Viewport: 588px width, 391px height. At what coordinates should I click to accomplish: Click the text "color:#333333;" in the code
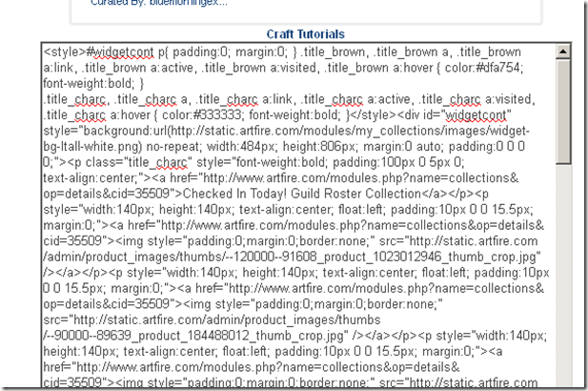pyautogui.click(x=202, y=114)
